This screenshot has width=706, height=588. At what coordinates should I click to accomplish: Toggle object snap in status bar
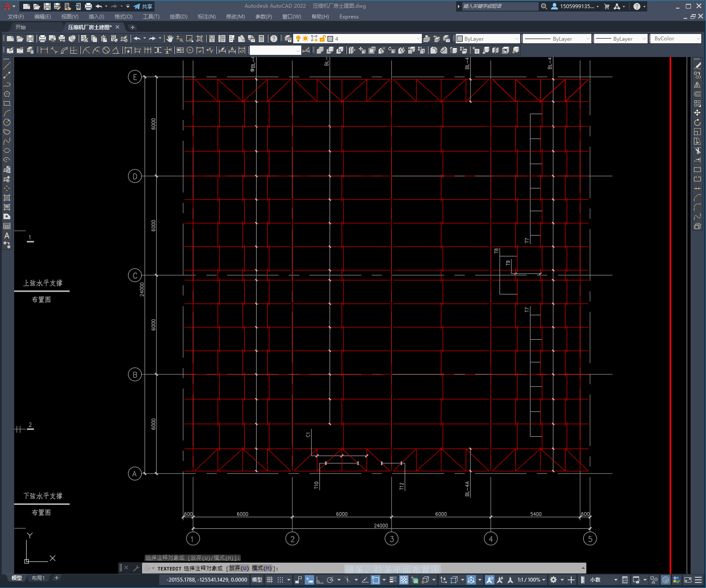[376, 580]
